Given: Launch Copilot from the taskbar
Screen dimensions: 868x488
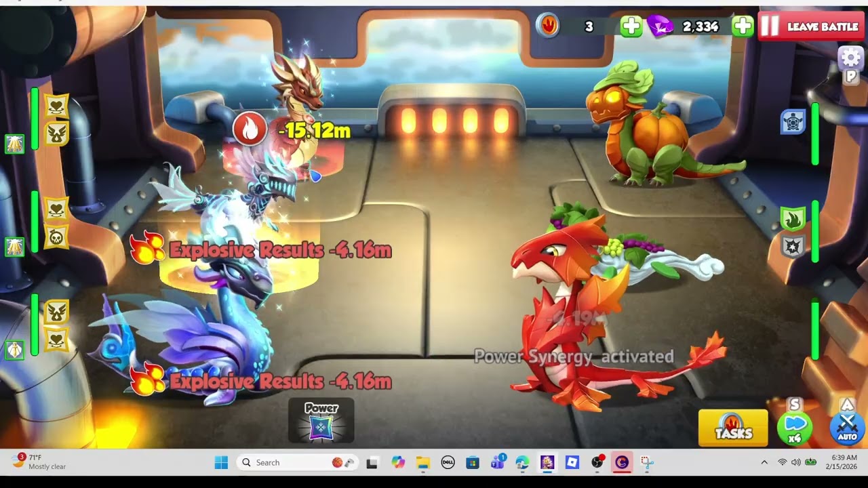Looking at the screenshot, I should click(x=397, y=463).
